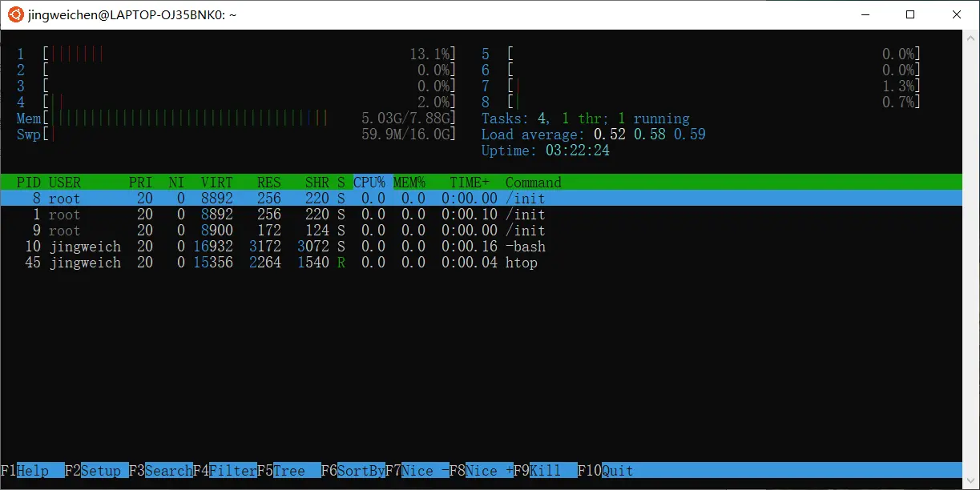Click the CPU% column header
980x490 pixels.
point(369,183)
